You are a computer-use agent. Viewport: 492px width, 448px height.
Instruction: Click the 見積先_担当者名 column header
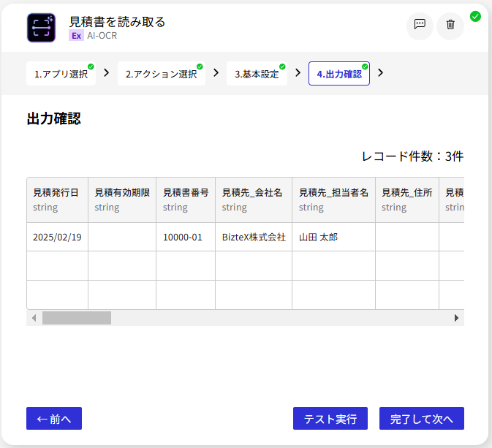[333, 200]
